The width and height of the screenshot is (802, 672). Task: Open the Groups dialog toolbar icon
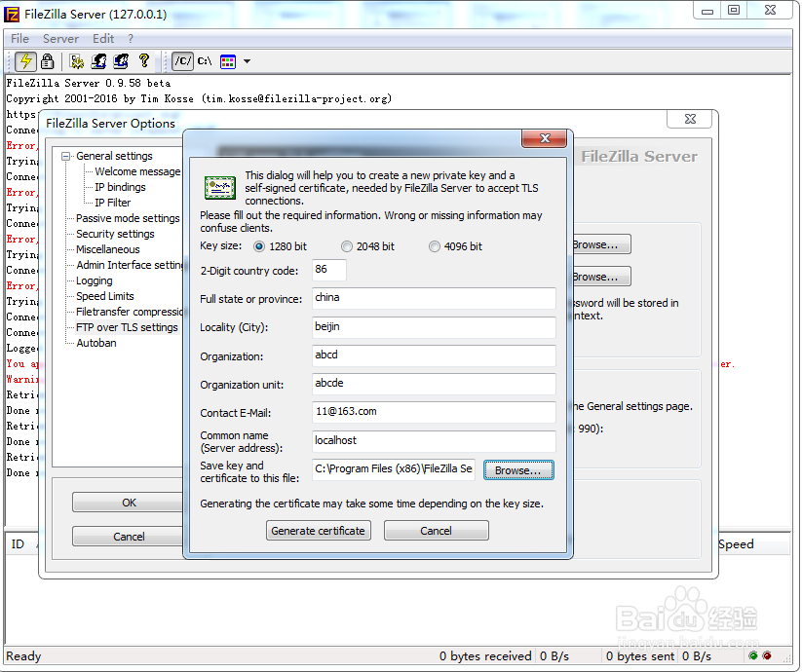point(121,60)
